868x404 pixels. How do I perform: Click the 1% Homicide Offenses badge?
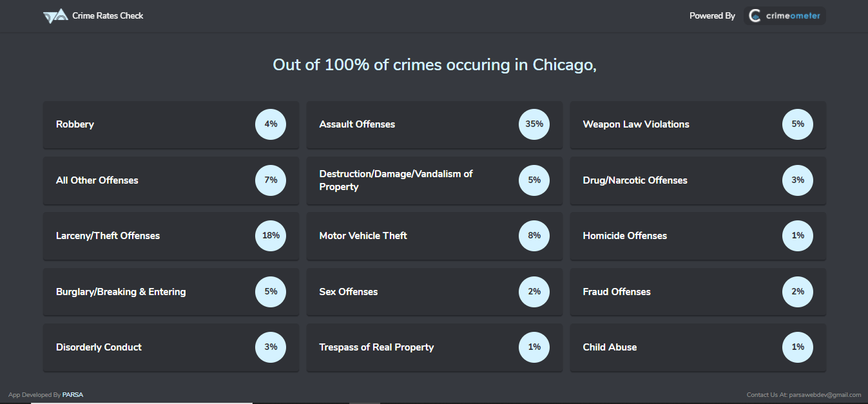798,236
